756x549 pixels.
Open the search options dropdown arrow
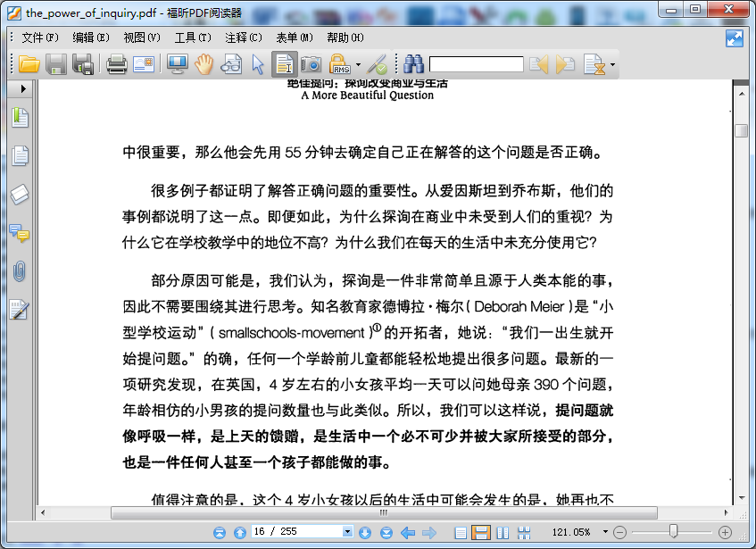[x=612, y=64]
